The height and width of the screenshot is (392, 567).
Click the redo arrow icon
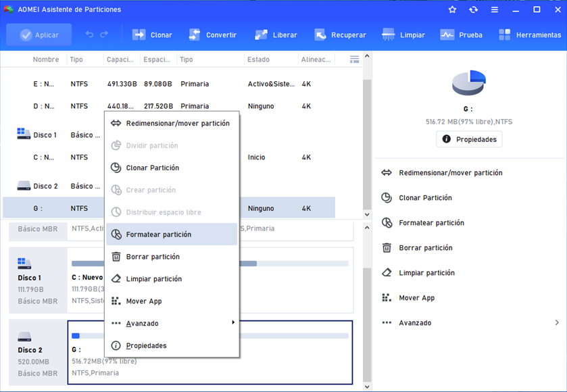click(x=104, y=34)
